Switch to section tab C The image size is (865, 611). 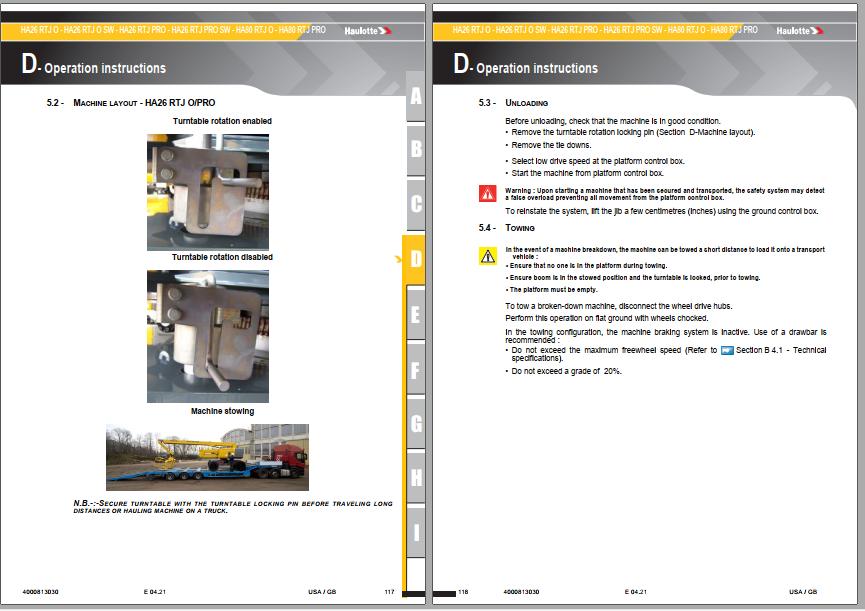tap(416, 204)
